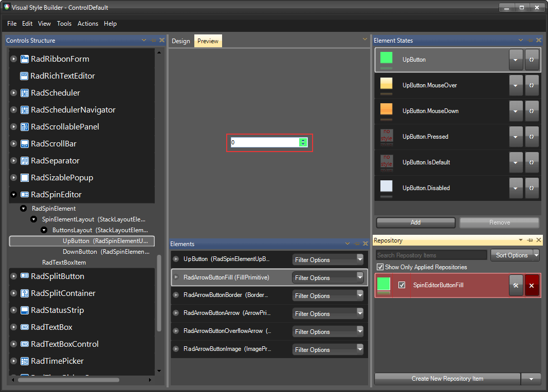Close the Elements panel
This screenshot has width=548, height=392.
pos(365,244)
